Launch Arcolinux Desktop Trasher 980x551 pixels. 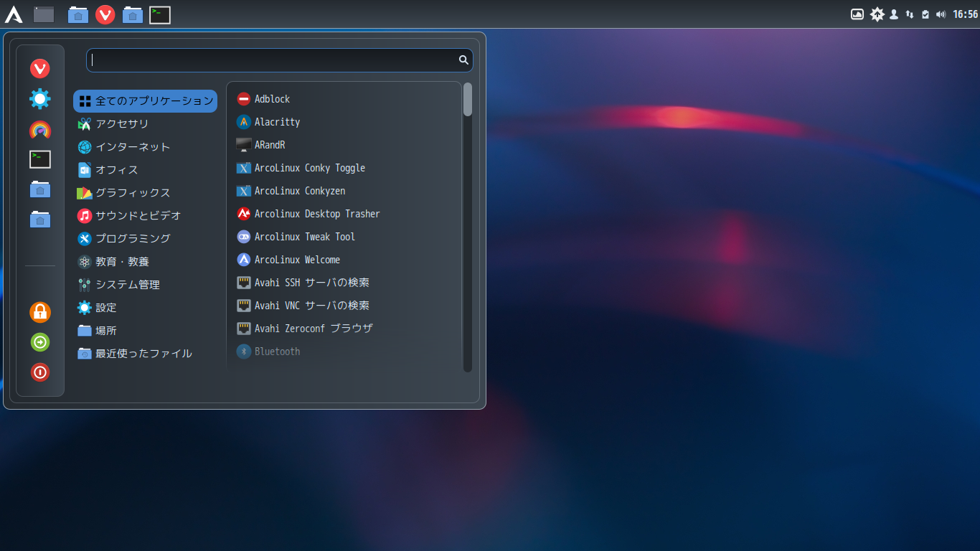pyautogui.click(x=344, y=214)
